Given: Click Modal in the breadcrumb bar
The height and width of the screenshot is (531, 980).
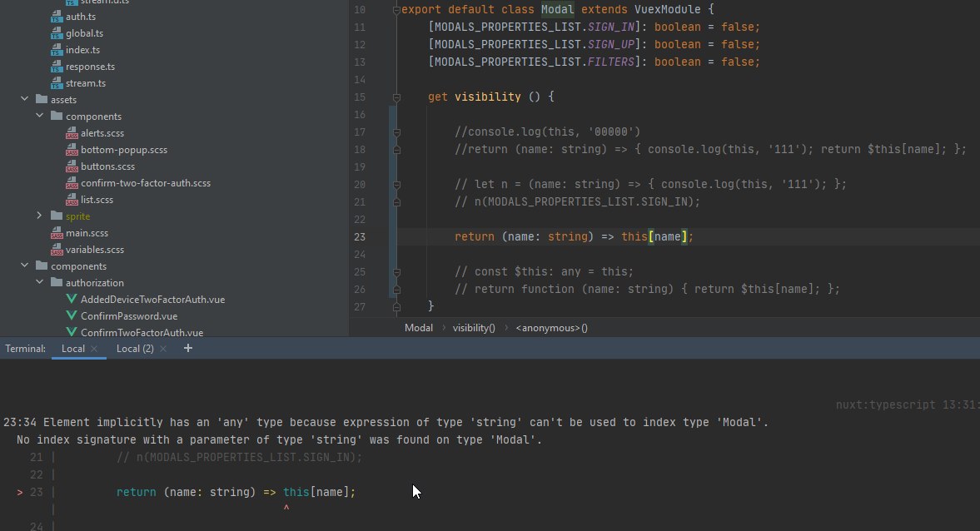Looking at the screenshot, I should (418, 328).
